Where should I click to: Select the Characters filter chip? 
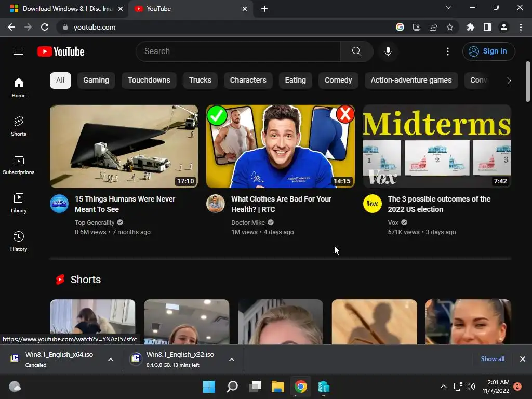(x=248, y=81)
